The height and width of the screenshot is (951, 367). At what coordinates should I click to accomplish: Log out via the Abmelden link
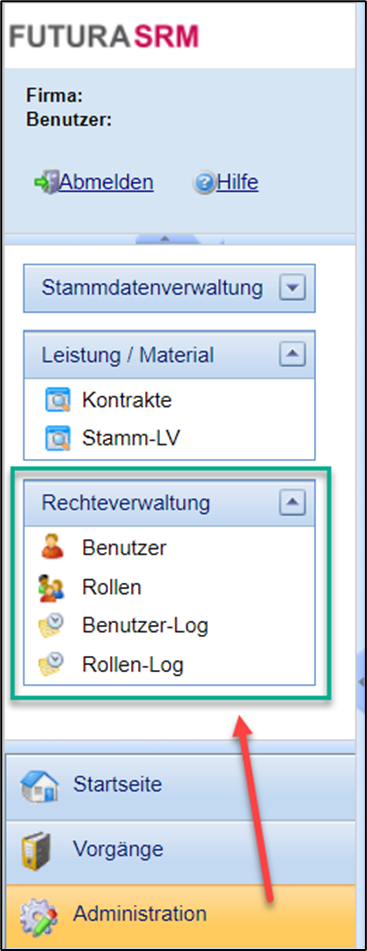(106, 183)
